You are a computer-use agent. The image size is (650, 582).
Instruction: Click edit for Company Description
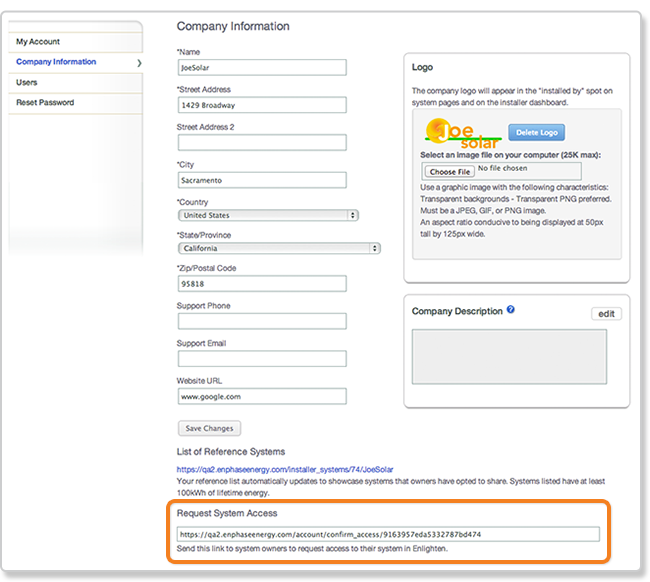(606, 314)
